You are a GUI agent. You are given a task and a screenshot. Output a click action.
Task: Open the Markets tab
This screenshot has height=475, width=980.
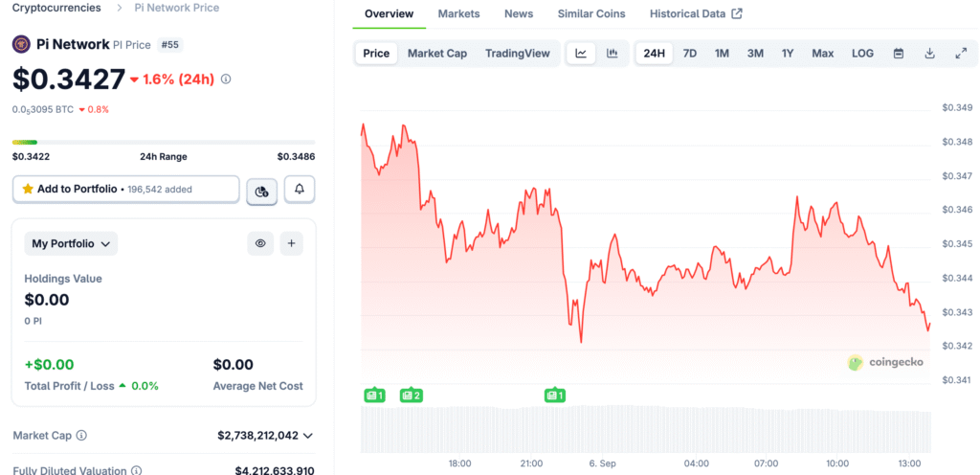[458, 13]
